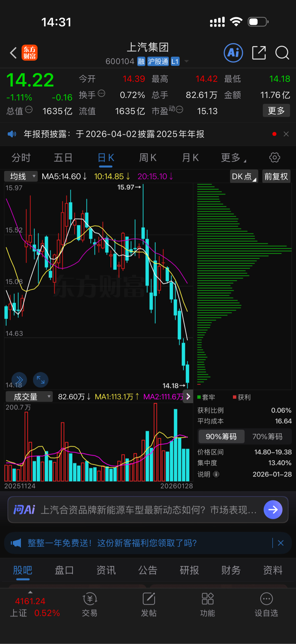Open the 东方财富 logo icon
Screen dimensions: 296x644
[30, 52]
